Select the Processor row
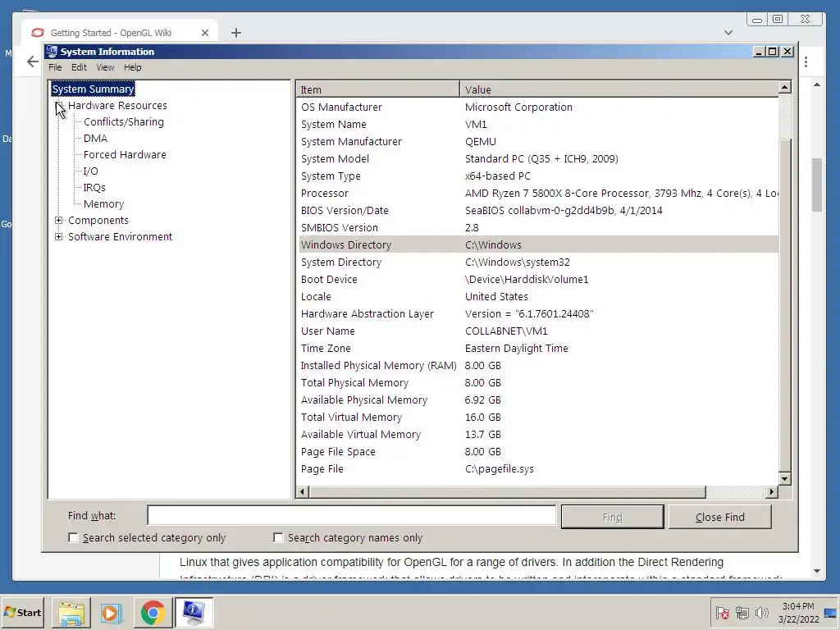Image resolution: width=840 pixels, height=630 pixels. (538, 194)
